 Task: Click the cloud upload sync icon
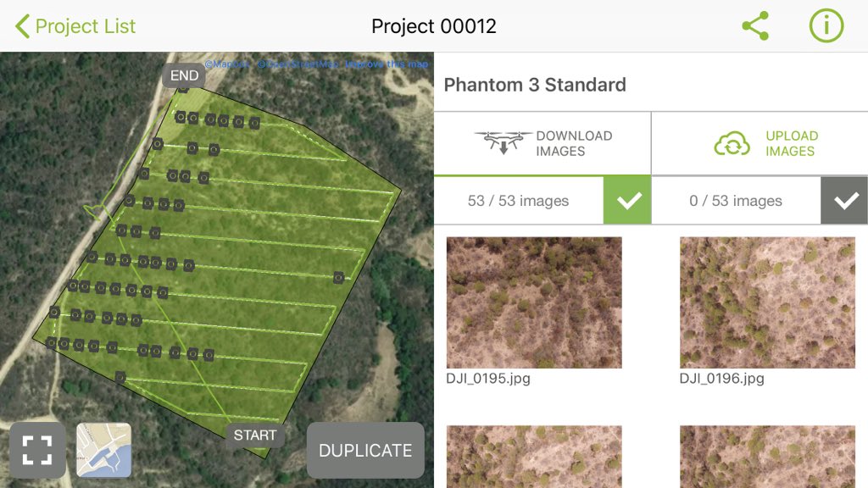(x=732, y=144)
